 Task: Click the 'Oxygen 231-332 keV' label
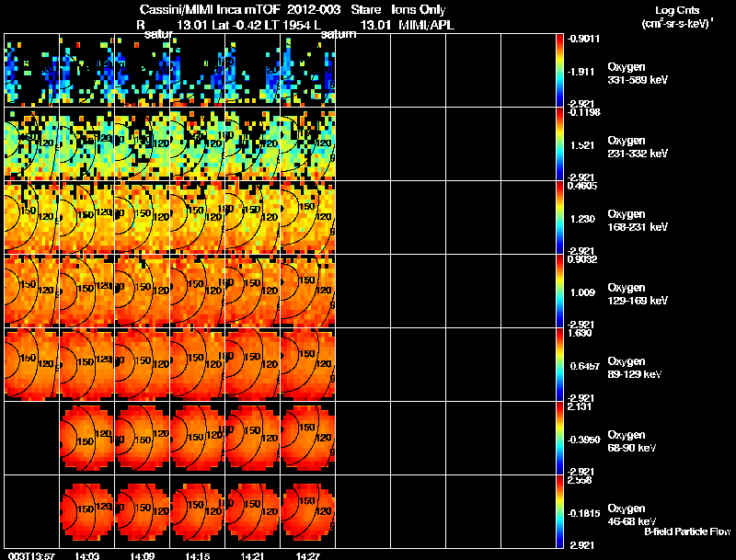tap(638, 147)
